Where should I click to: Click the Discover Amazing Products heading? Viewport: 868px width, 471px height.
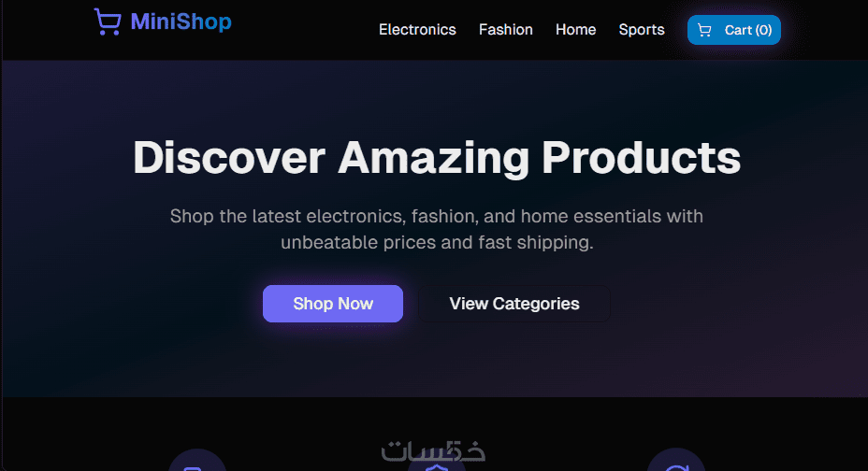pos(437,158)
